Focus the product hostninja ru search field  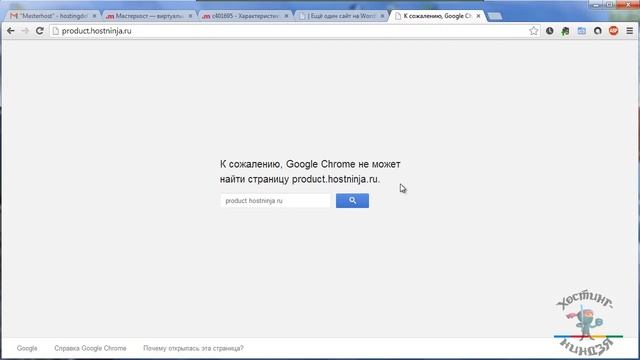click(x=275, y=200)
